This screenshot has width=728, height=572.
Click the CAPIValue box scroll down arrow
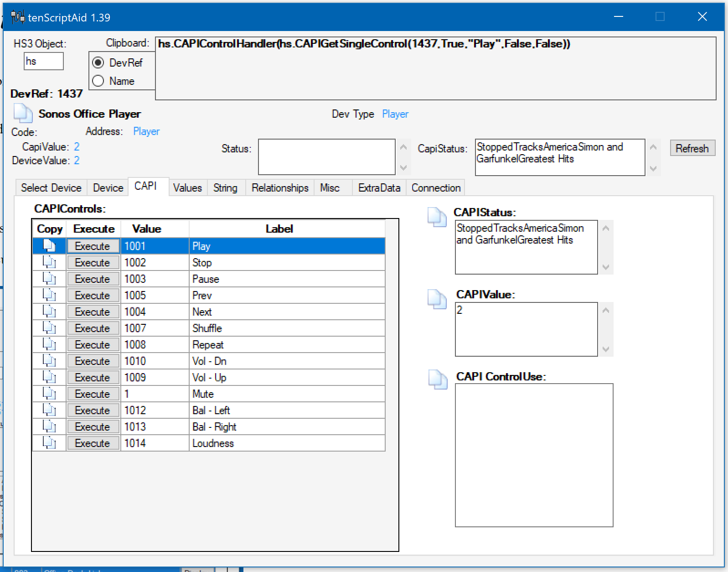[x=606, y=349]
